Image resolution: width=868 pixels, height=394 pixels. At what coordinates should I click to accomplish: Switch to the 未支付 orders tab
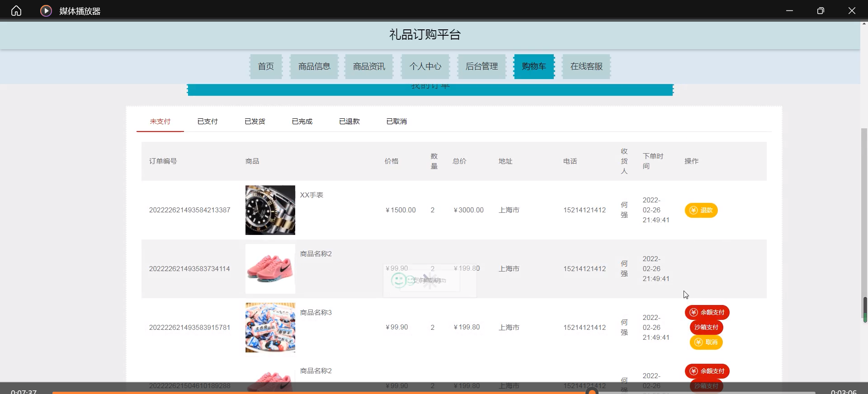pyautogui.click(x=160, y=122)
